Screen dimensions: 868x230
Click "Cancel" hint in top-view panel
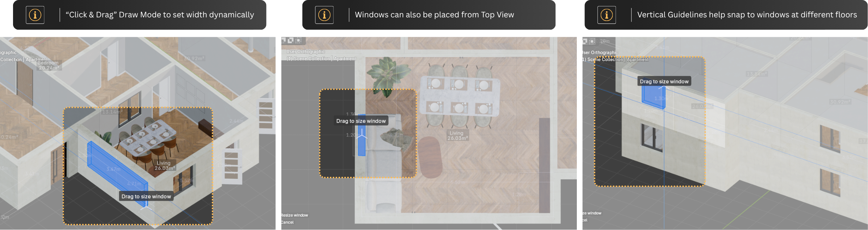(x=288, y=222)
